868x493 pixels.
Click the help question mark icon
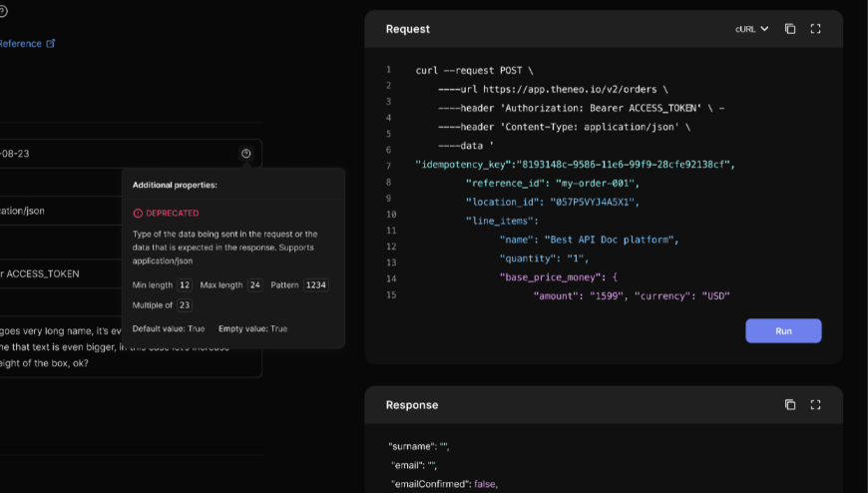pos(3,12)
